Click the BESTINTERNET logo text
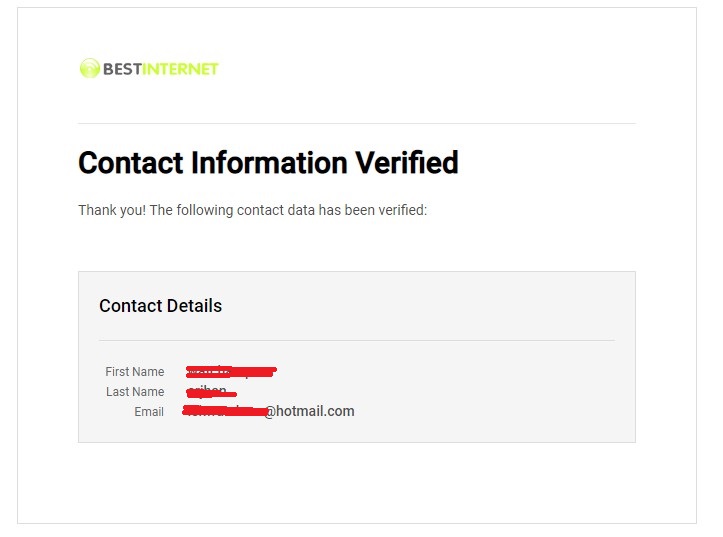The height and width of the screenshot is (537, 723). 160,69
